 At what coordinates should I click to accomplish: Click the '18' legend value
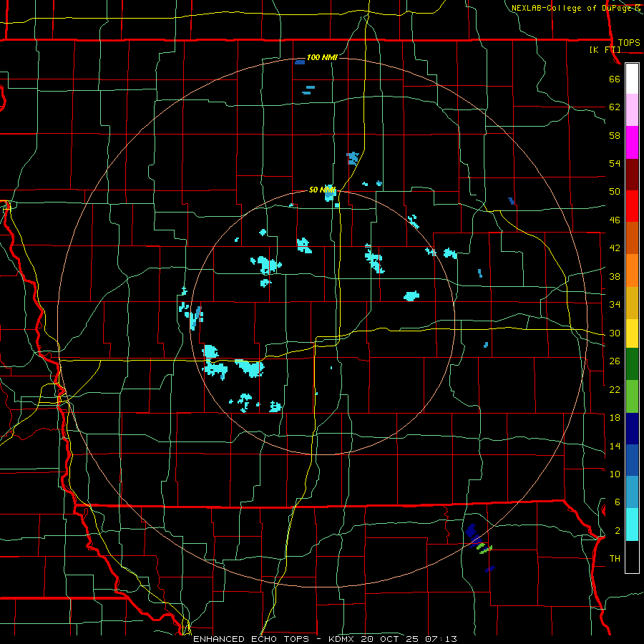pyautogui.click(x=615, y=417)
